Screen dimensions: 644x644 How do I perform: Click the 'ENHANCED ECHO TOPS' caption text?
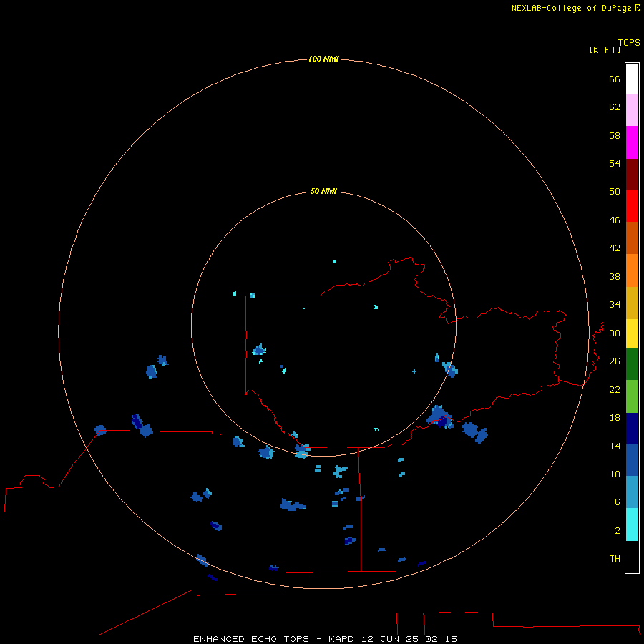(251, 639)
